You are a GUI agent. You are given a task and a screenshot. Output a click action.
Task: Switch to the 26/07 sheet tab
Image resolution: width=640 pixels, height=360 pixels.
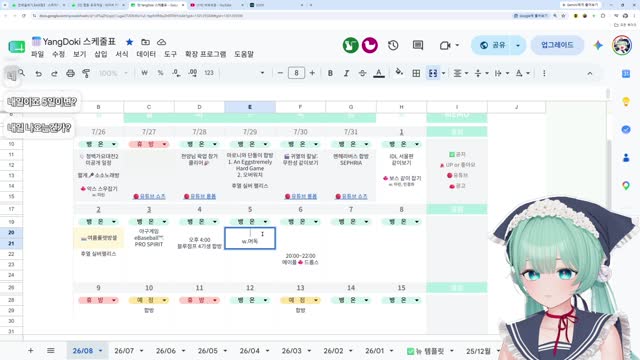(124, 351)
